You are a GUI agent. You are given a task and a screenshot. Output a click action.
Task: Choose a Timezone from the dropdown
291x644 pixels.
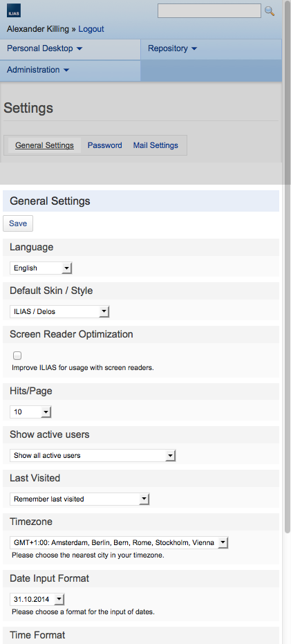119,542
